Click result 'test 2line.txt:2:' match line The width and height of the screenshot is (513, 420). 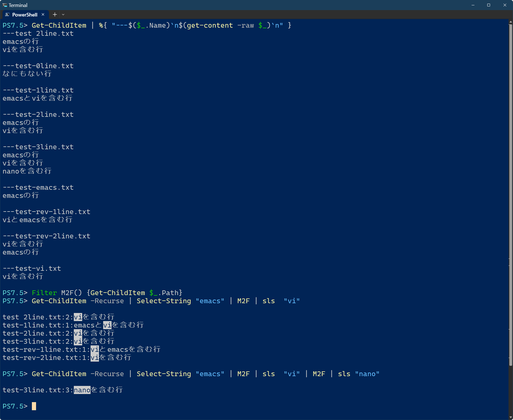59,317
